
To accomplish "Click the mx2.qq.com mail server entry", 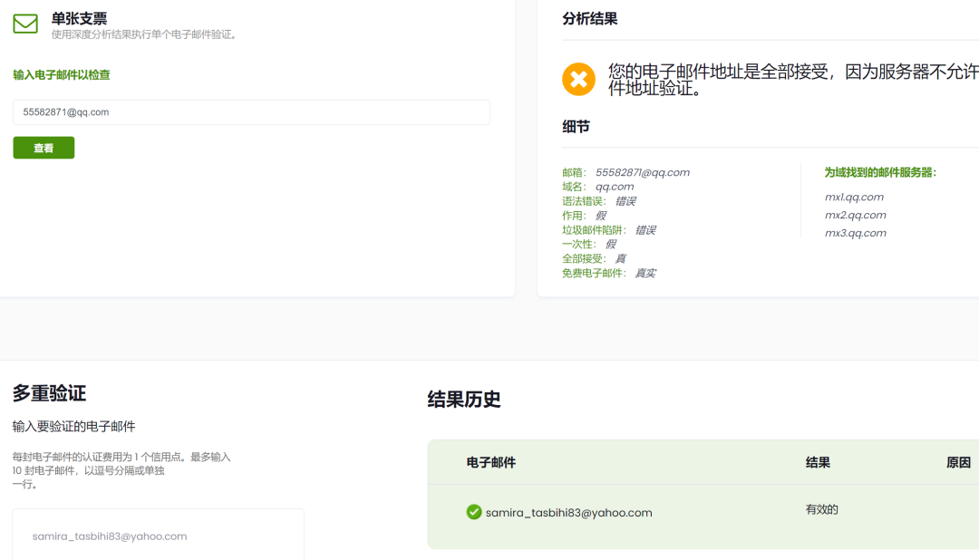I will [856, 215].
